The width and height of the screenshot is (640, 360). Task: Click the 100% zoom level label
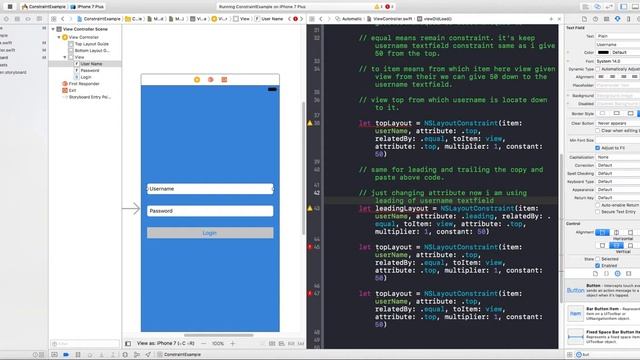tap(218, 344)
